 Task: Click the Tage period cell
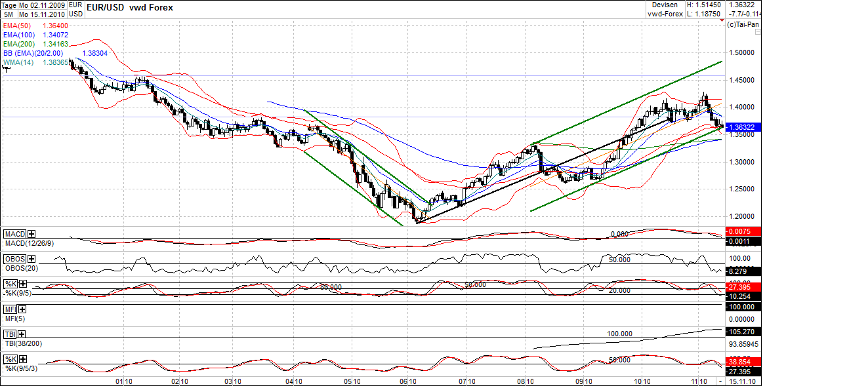coord(9,5)
